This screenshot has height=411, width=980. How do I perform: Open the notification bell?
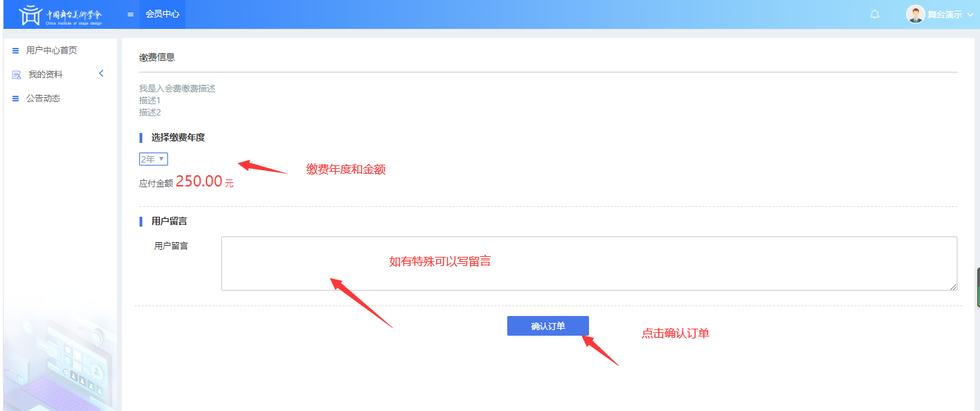coord(875,14)
